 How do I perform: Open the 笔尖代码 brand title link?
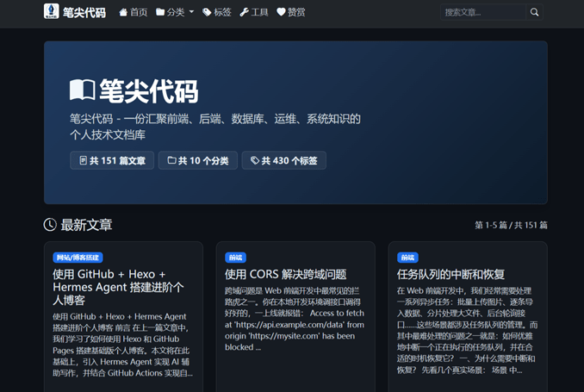84,12
